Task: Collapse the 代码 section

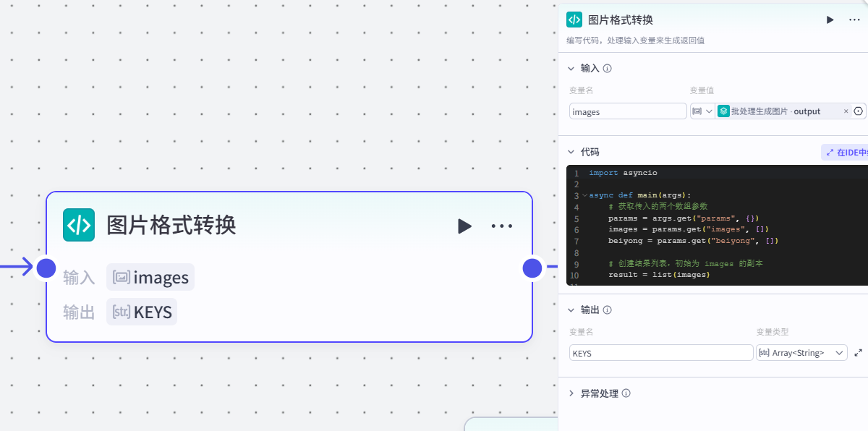Action: [571, 152]
